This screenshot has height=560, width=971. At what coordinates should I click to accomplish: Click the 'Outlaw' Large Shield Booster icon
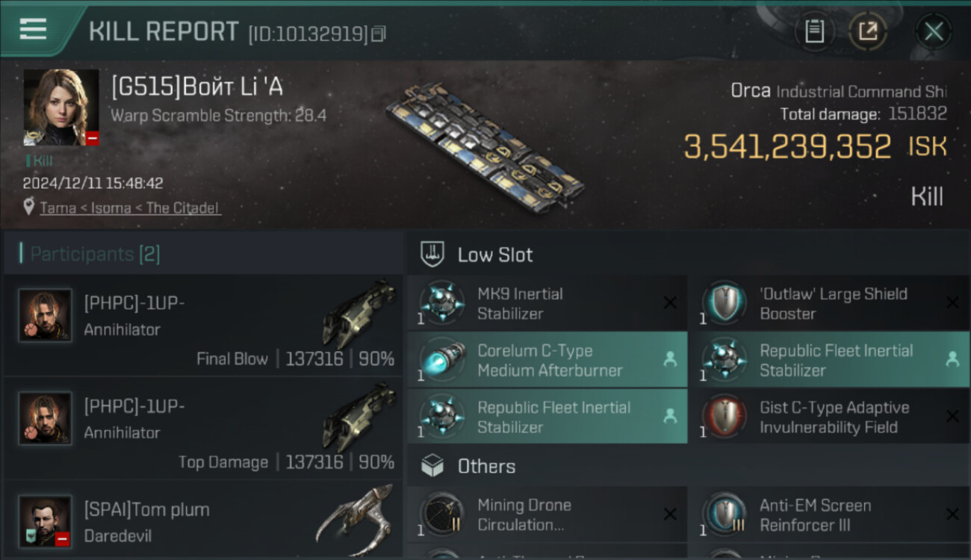coord(725,303)
